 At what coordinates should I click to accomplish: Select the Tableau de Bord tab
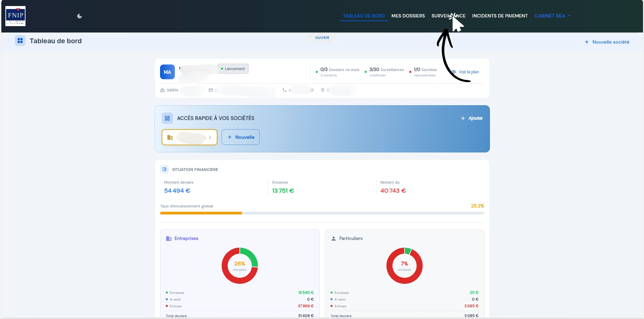point(363,16)
